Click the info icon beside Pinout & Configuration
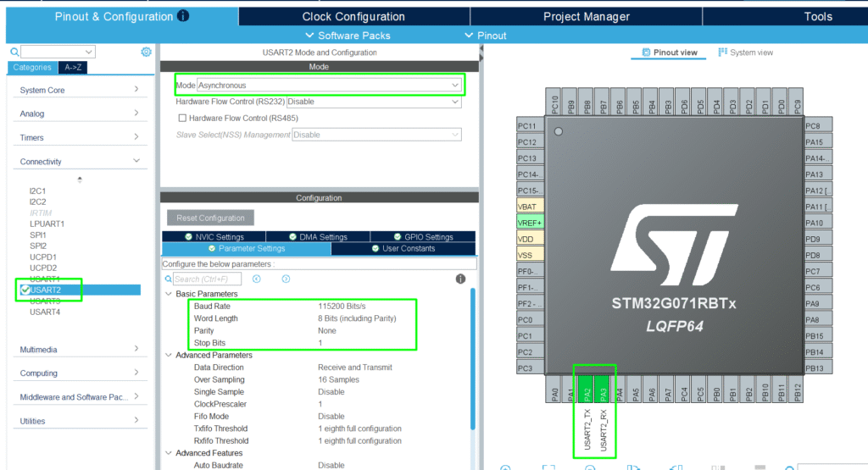The image size is (868, 470). point(184,16)
